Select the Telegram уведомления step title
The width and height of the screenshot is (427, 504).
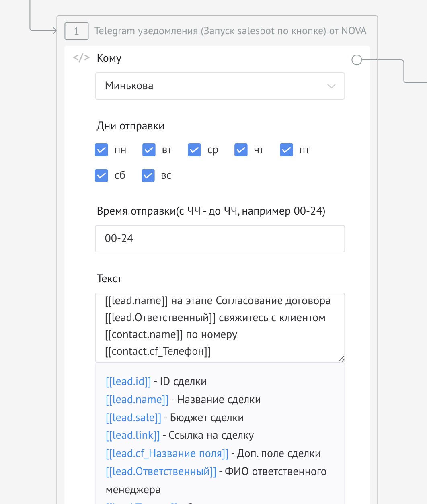click(x=230, y=31)
